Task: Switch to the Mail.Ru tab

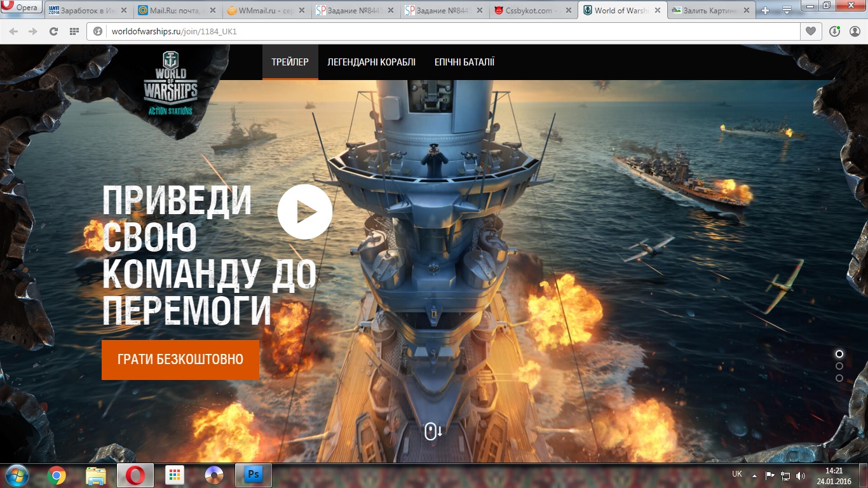Action: [178, 11]
